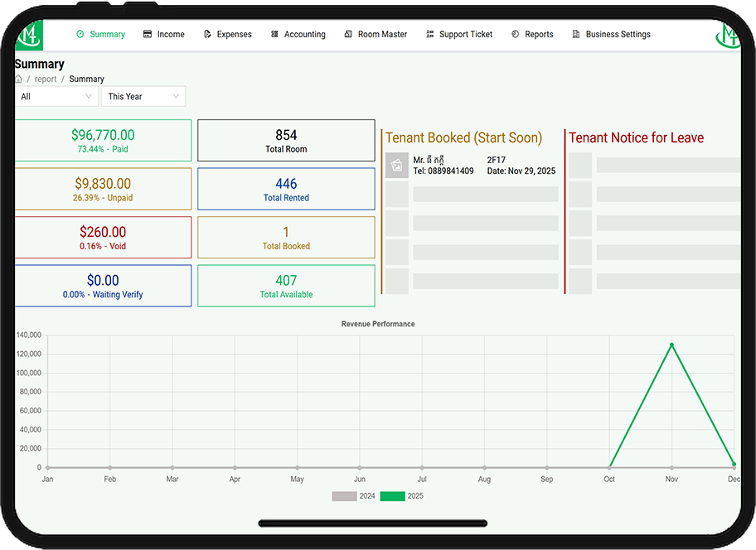The height and width of the screenshot is (550, 756).
Task: Click the Reports clock icon
Action: 516,34
